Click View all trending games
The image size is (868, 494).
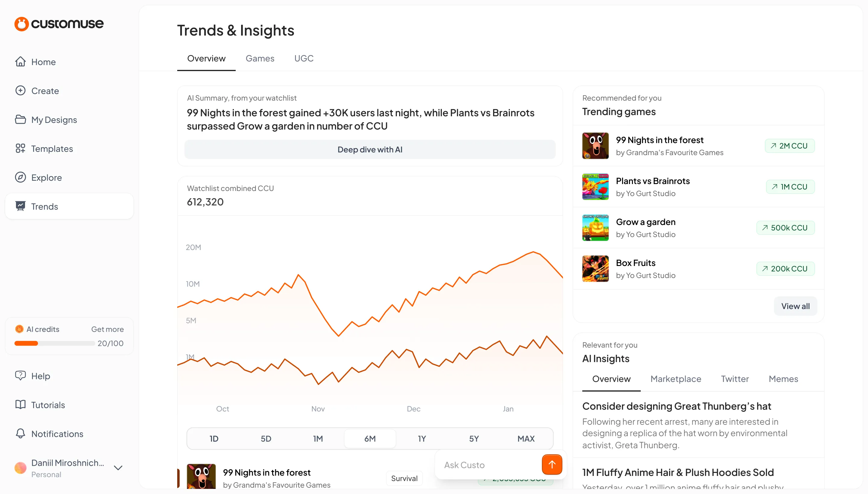click(795, 306)
